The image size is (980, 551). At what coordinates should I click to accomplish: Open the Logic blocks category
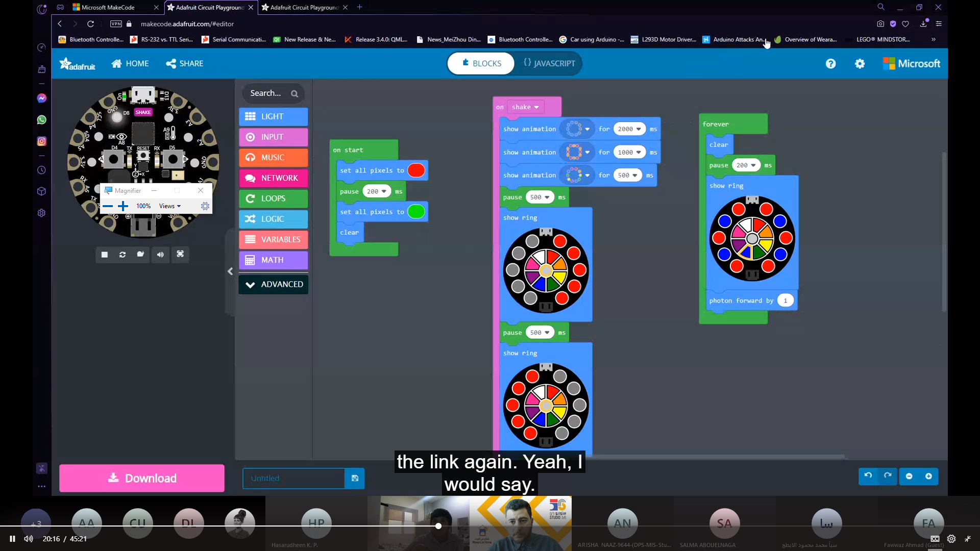(274, 219)
